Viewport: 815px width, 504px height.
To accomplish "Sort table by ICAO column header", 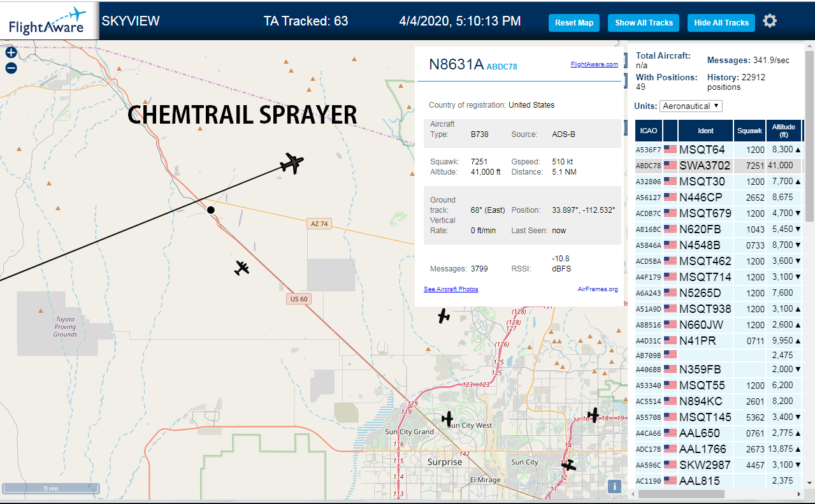I will [x=649, y=131].
